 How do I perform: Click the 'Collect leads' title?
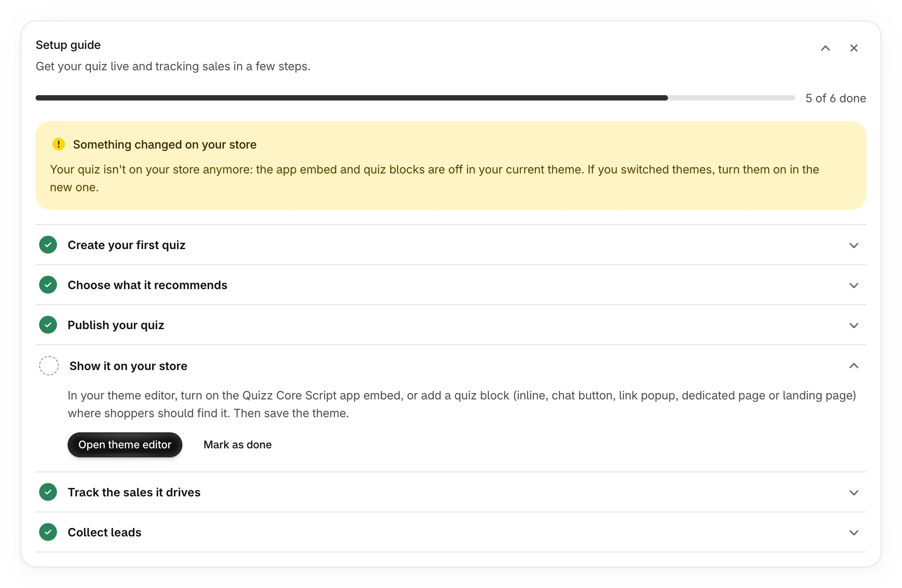[105, 532]
